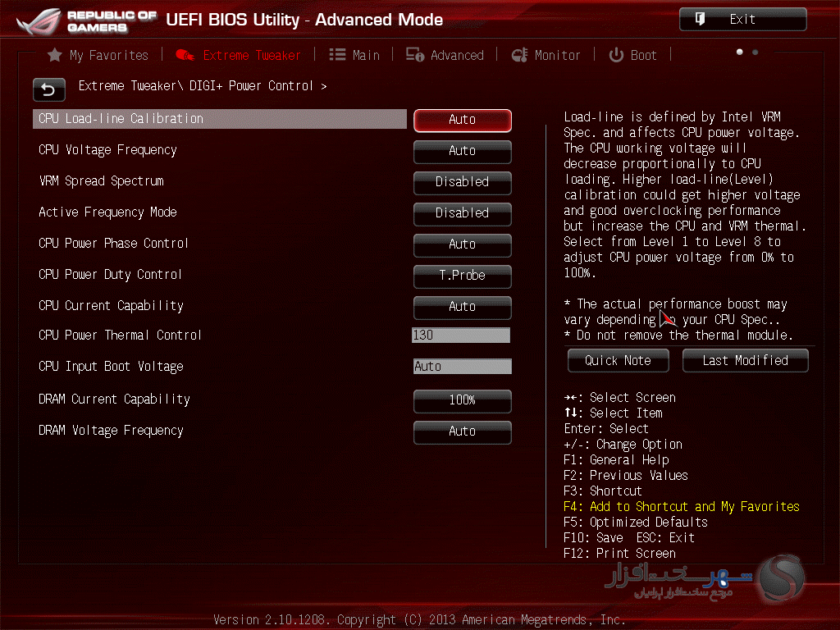Open DRAM Current Capability 100% dropdown
The width and height of the screenshot is (840, 630).
coord(463,400)
